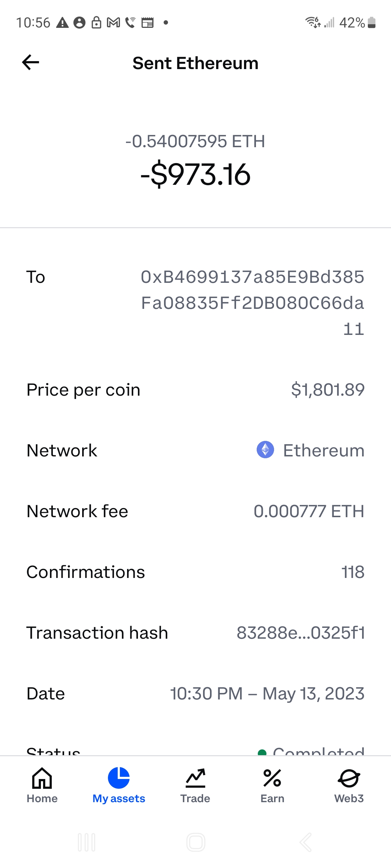Tap the recipient wallet address
391x868 pixels.
click(x=252, y=303)
